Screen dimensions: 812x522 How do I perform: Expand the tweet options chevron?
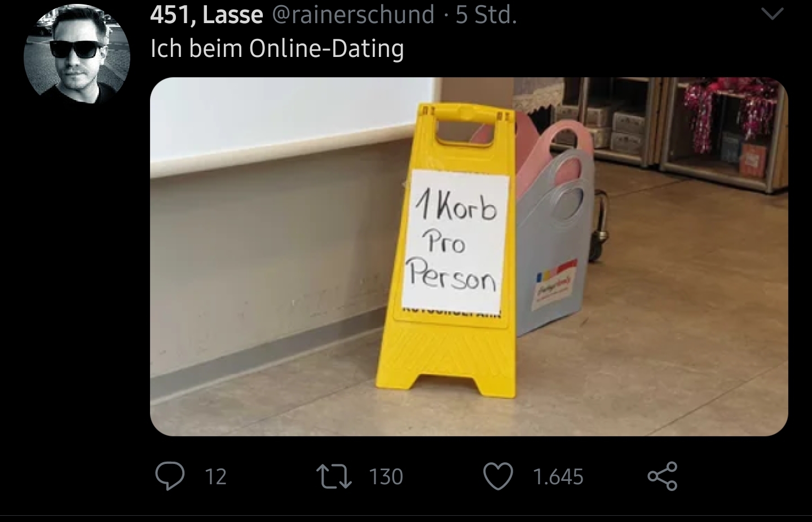pos(772,14)
